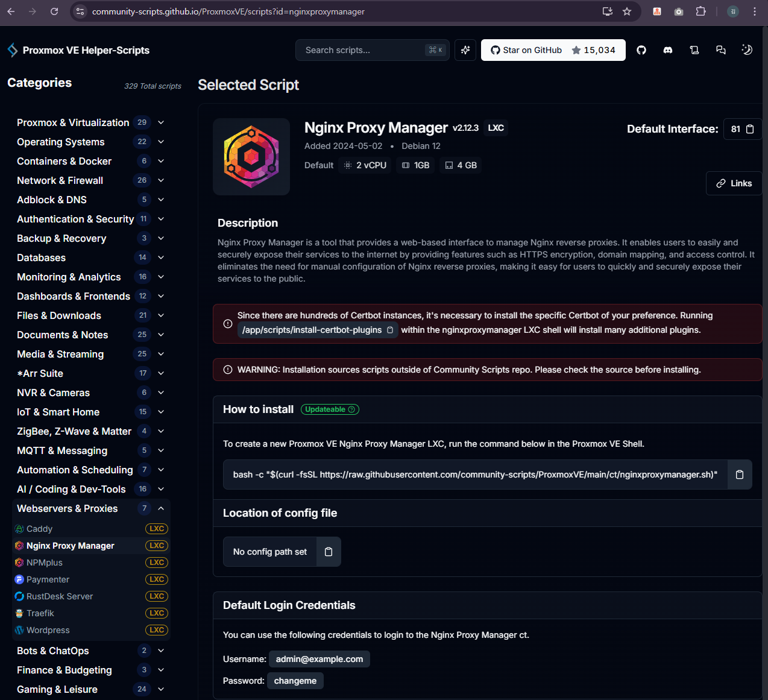Click the LXC badge beside the title

pyautogui.click(x=496, y=128)
